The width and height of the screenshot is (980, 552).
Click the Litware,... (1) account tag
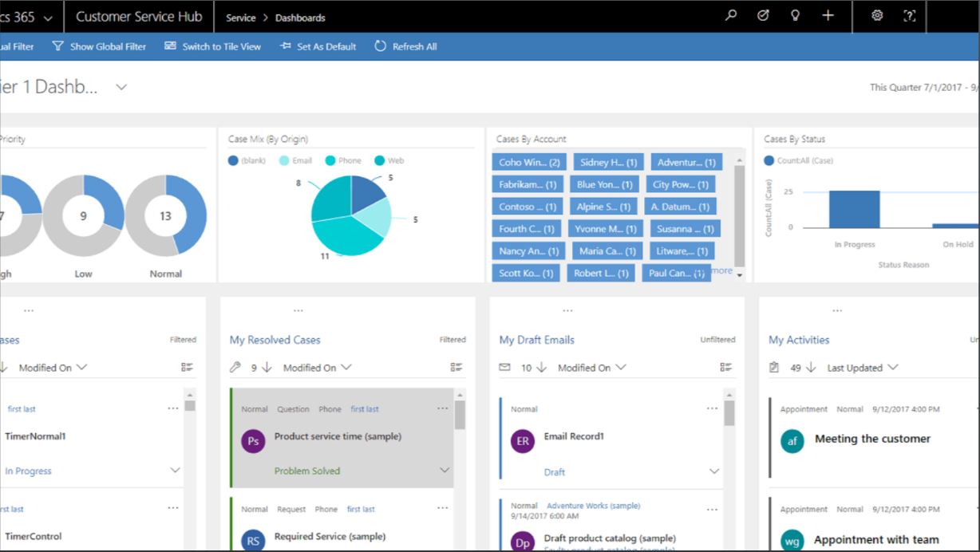(x=682, y=250)
